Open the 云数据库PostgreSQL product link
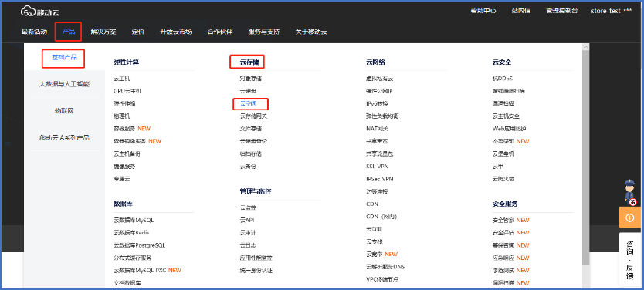The image size is (644, 290). pos(140,245)
